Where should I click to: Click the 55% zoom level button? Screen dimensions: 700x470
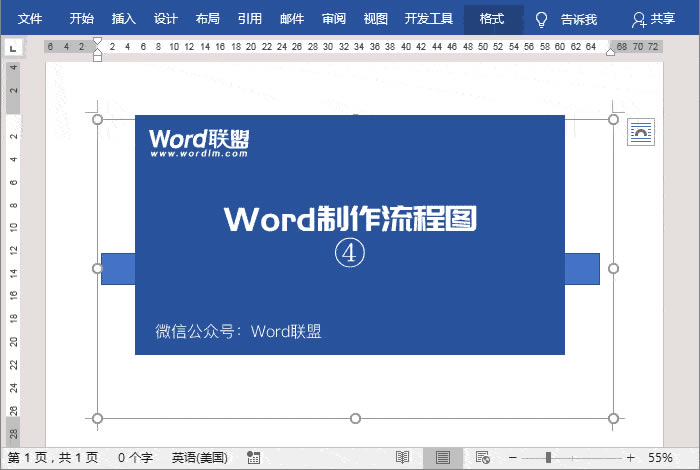tap(660, 457)
